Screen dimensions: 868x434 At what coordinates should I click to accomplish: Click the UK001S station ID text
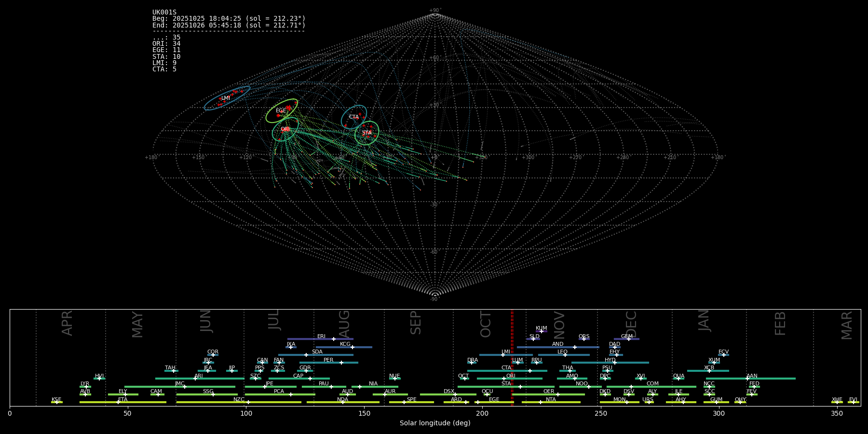click(x=164, y=13)
